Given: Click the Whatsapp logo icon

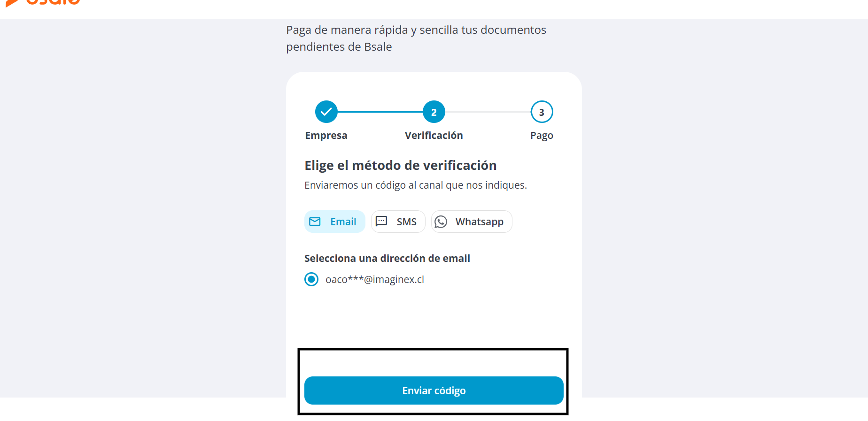Looking at the screenshot, I should [x=441, y=222].
